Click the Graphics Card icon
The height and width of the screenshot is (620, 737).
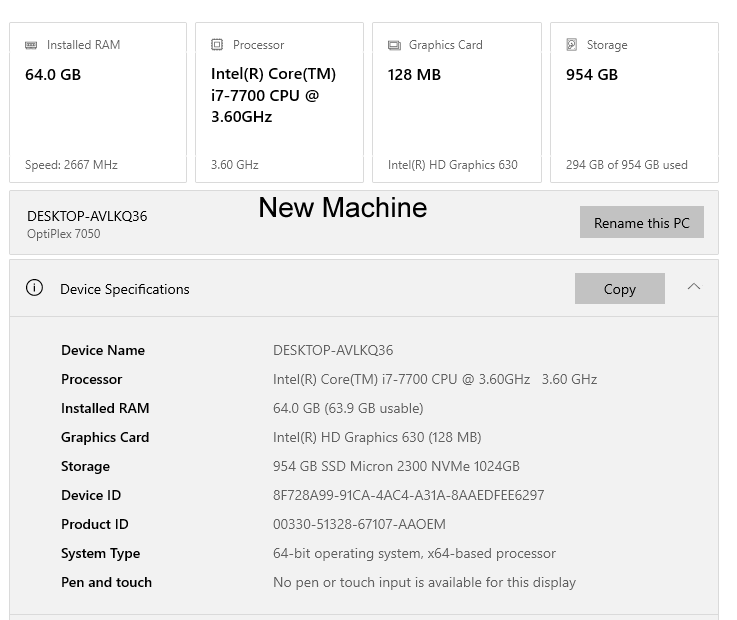tap(394, 45)
